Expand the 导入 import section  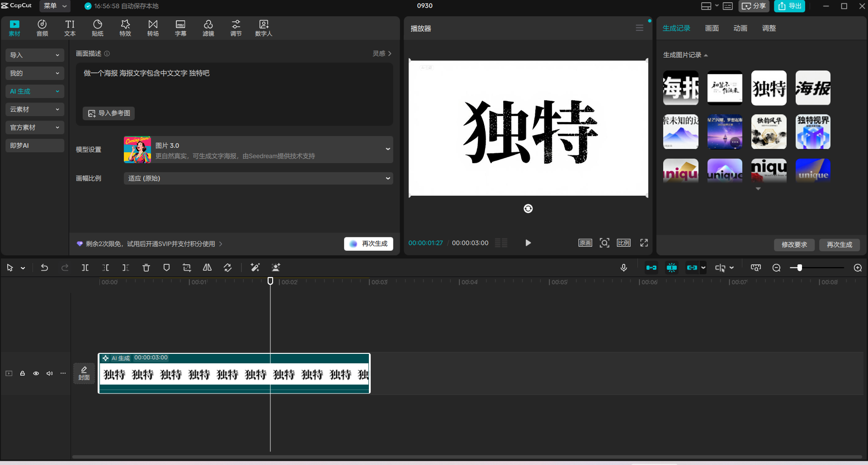coord(35,55)
